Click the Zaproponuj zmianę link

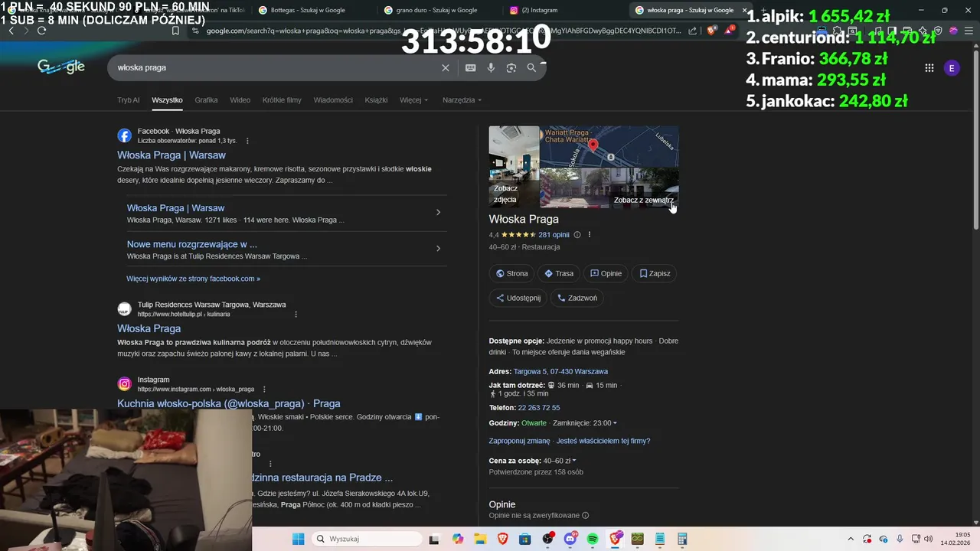click(x=519, y=441)
